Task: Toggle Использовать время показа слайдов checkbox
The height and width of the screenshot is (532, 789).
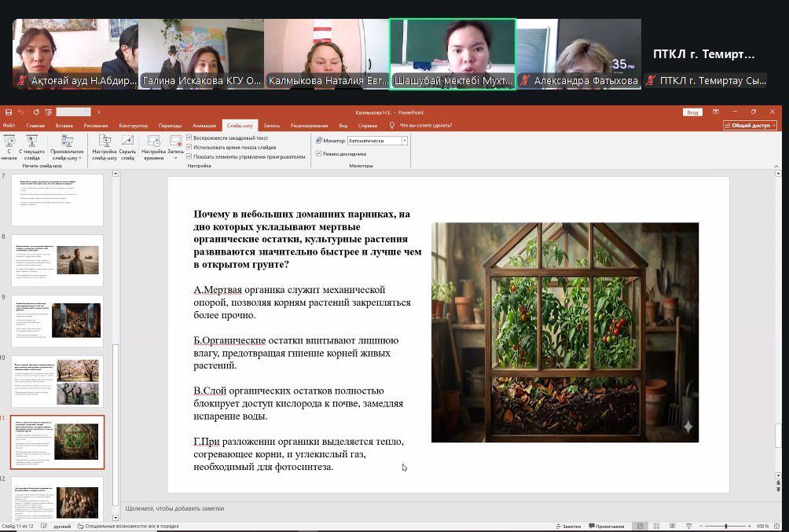Action: tap(189, 147)
